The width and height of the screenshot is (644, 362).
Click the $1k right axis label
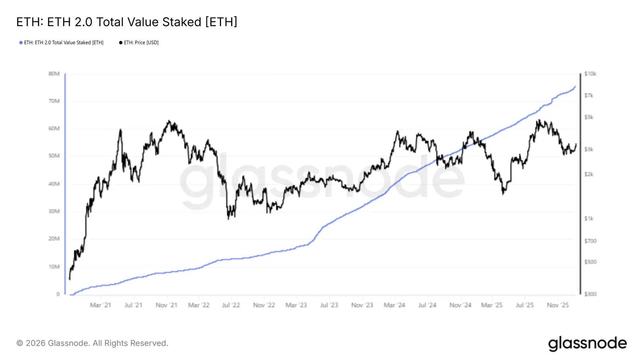coord(589,218)
